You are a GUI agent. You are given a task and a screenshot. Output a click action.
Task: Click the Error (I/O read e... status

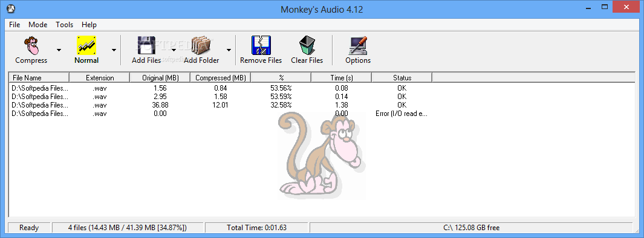402,114
